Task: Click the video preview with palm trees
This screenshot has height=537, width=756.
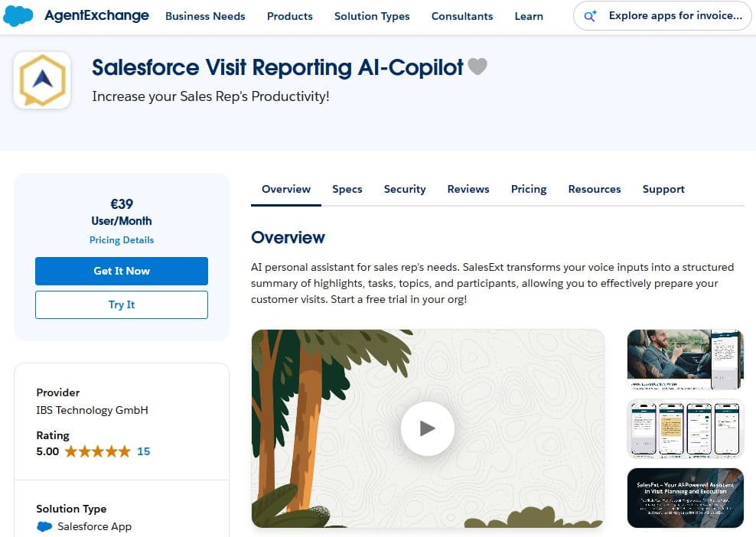Action: pyautogui.click(x=428, y=428)
